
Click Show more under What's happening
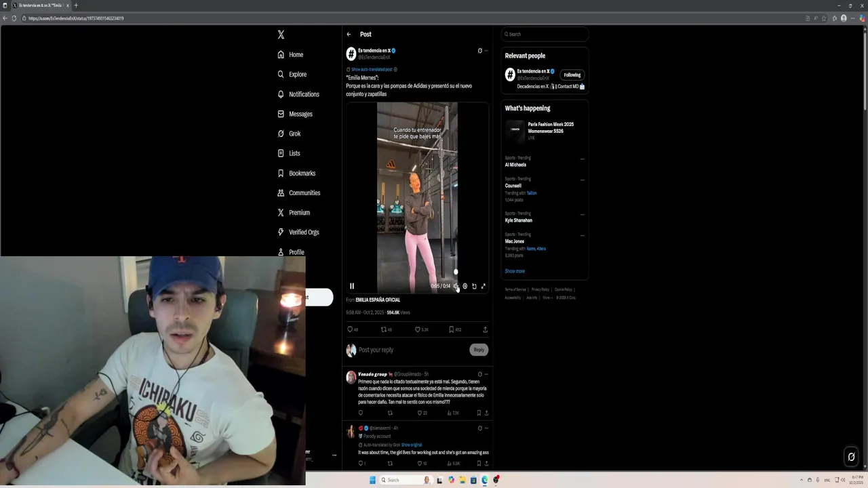[x=515, y=271]
